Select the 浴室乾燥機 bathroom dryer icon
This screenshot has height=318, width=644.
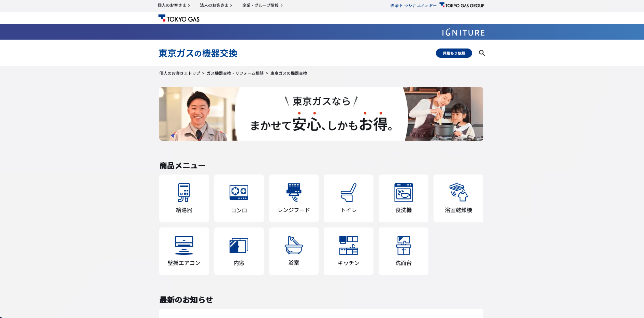coord(458,193)
